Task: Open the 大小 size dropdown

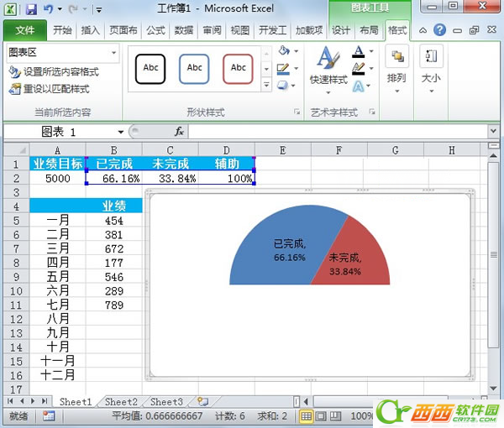Action: [x=431, y=70]
